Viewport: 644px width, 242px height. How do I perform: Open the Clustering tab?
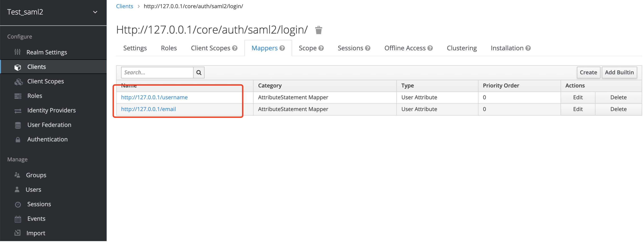tap(461, 48)
